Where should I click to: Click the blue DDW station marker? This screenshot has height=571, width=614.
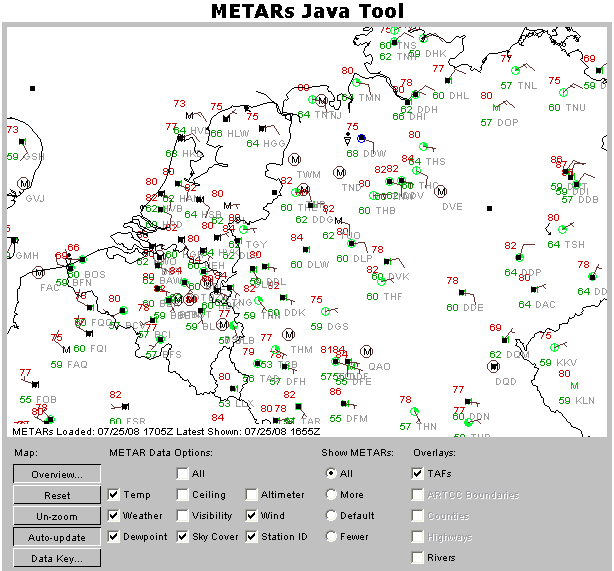362,138
